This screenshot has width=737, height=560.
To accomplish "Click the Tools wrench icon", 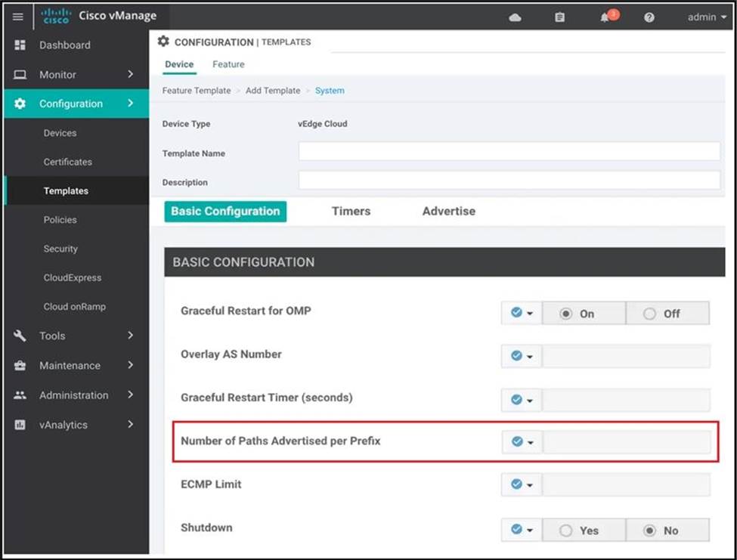I will [20, 336].
